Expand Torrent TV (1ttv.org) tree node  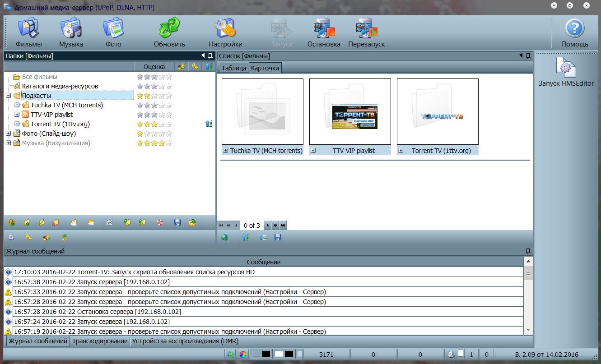point(17,124)
